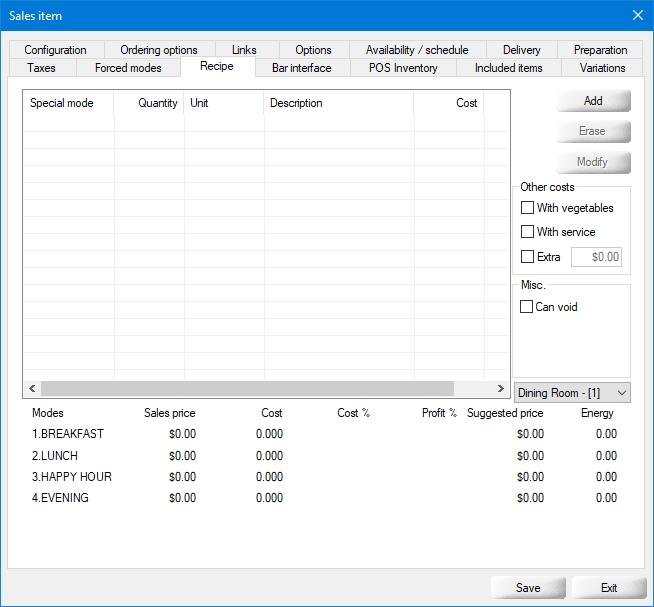This screenshot has width=654, height=607.
Task: Close the Sales item dialog
Action: pyautogui.click(x=638, y=15)
